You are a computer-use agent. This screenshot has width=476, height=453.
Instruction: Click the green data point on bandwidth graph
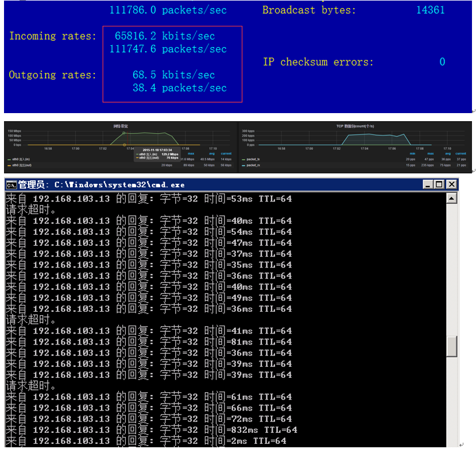pos(125,132)
